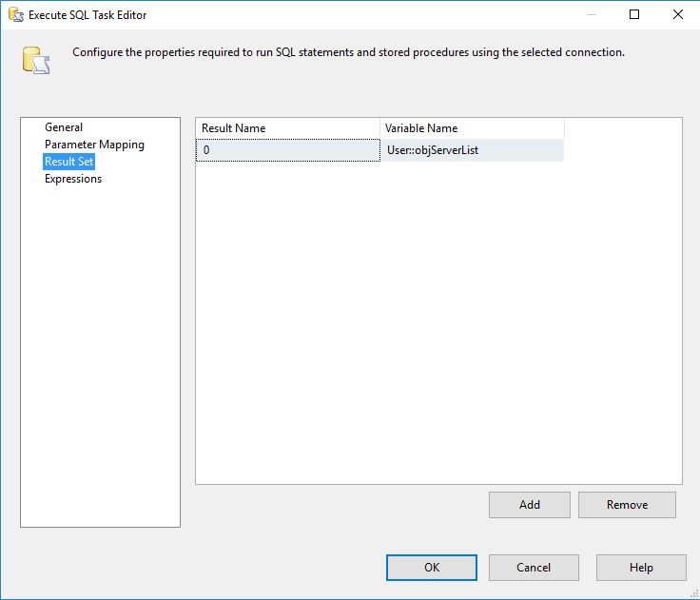Viewport: 700px width, 600px height.
Task: Close the Execute SQL Task Editor window
Action: pyautogui.click(x=678, y=14)
